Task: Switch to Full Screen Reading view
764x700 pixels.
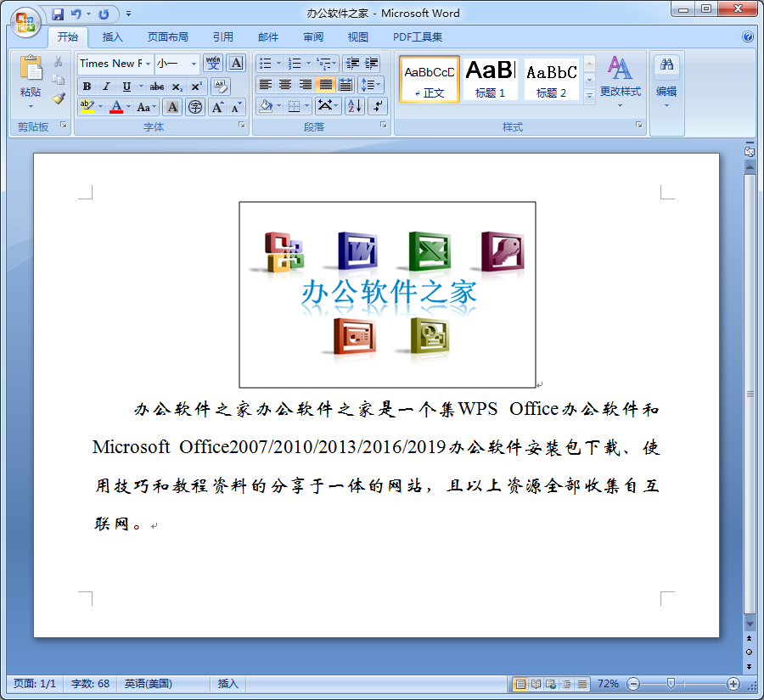Action: (536, 685)
